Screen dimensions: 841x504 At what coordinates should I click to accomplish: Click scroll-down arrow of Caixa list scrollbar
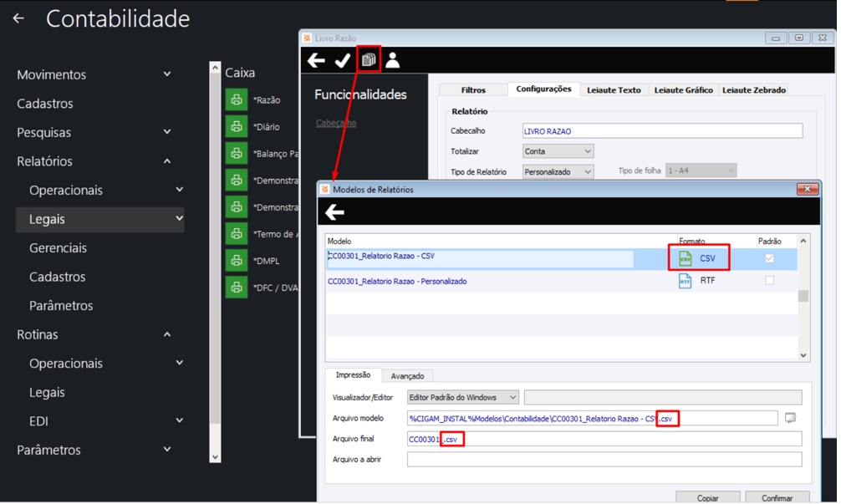pos(215,457)
